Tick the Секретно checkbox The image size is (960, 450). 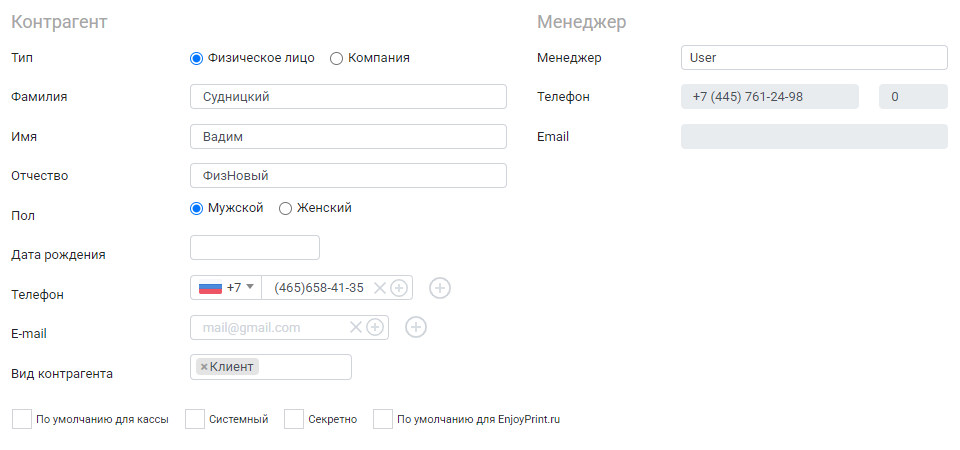coord(294,419)
